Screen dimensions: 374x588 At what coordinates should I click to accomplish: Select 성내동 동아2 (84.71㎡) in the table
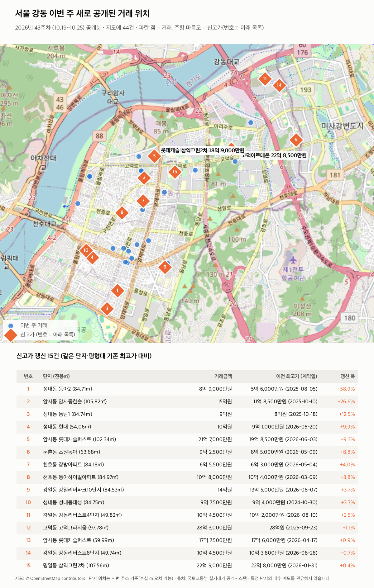pyautogui.click(x=68, y=389)
